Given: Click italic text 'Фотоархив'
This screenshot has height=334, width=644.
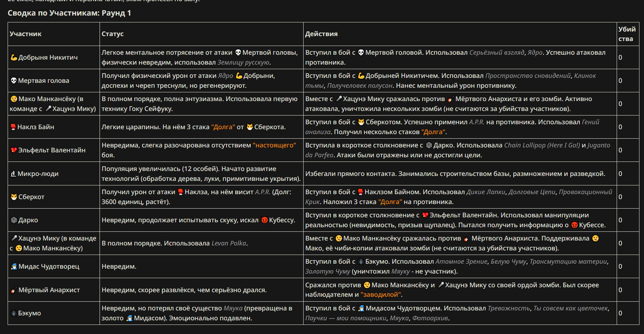Looking at the screenshot, I should coord(430,318).
